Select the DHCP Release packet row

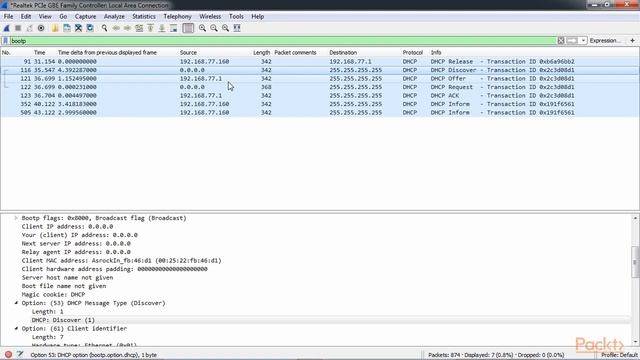(320, 62)
